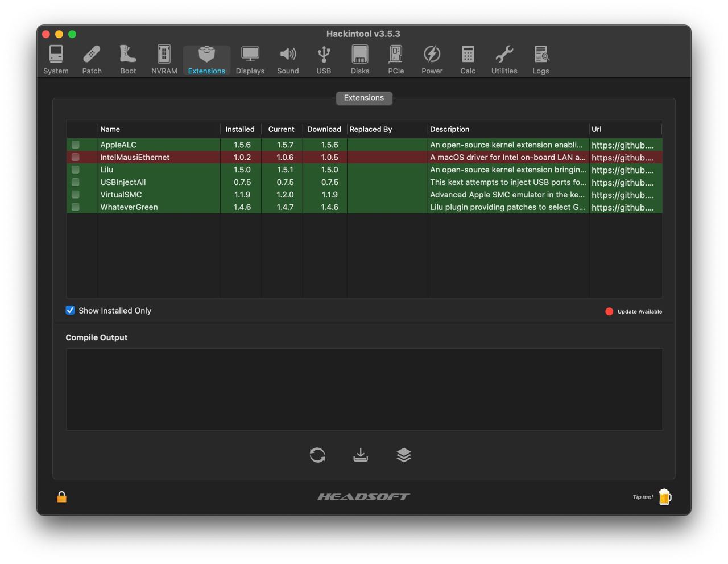Open the Sound toolbar section

(288, 60)
